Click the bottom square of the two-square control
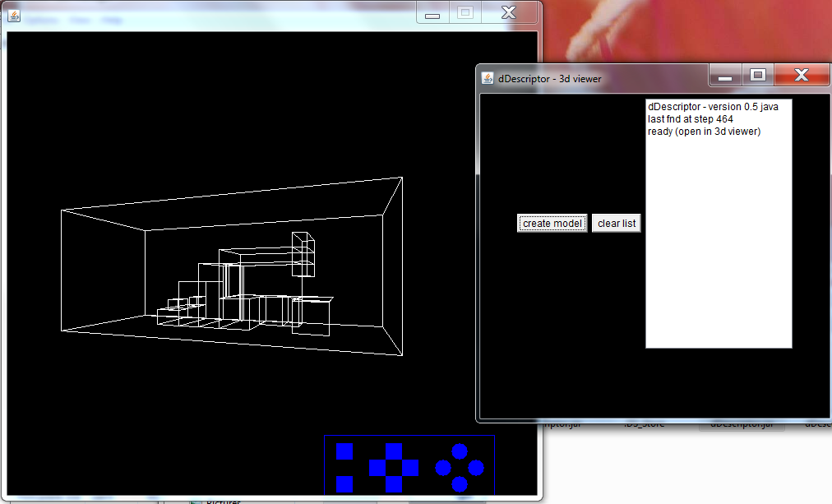Screen dimensions: 832x504 tap(344, 483)
